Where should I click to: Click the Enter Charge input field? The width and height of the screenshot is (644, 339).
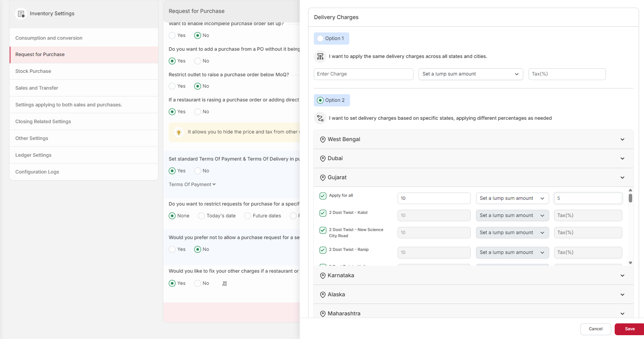(x=363, y=74)
